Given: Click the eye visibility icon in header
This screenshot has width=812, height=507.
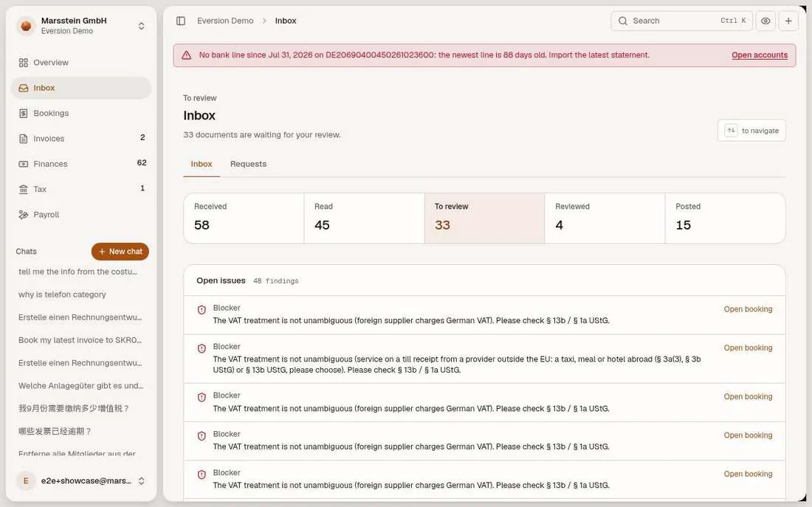Looking at the screenshot, I should [x=765, y=21].
